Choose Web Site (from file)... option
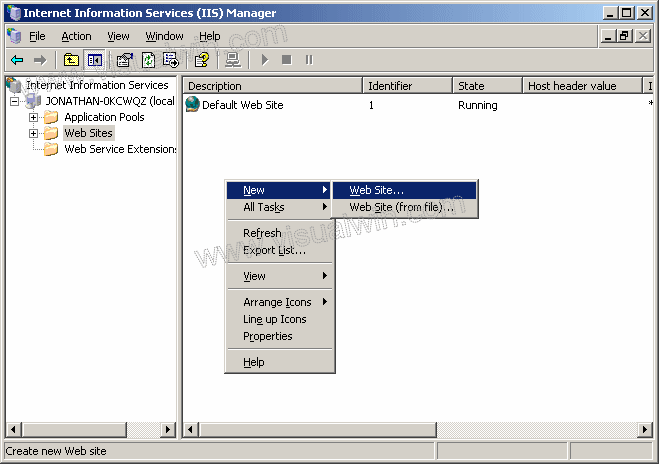Screen dimensions: 659x464 (x=405, y=207)
